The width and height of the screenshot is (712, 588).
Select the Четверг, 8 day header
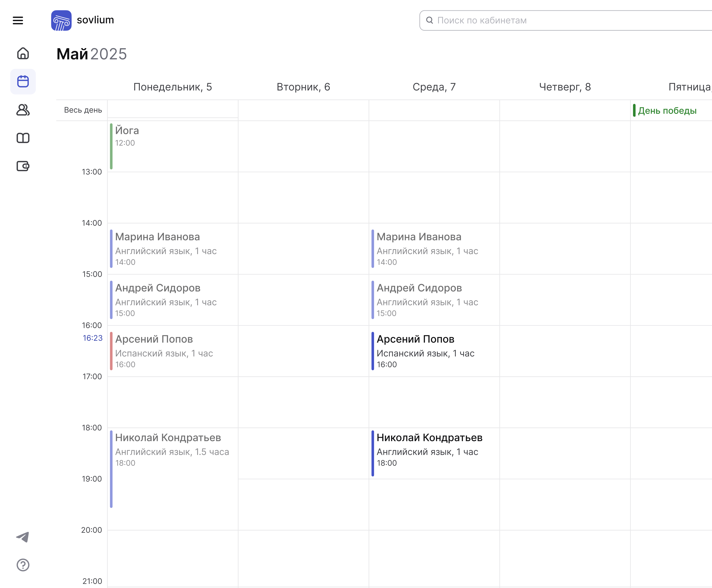point(565,87)
